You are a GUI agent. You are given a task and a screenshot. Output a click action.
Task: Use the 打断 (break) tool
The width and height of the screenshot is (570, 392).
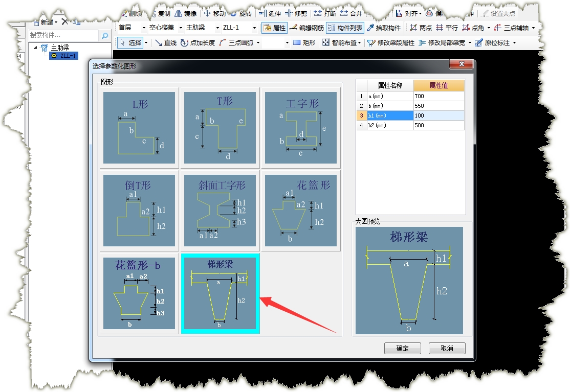[x=325, y=13]
